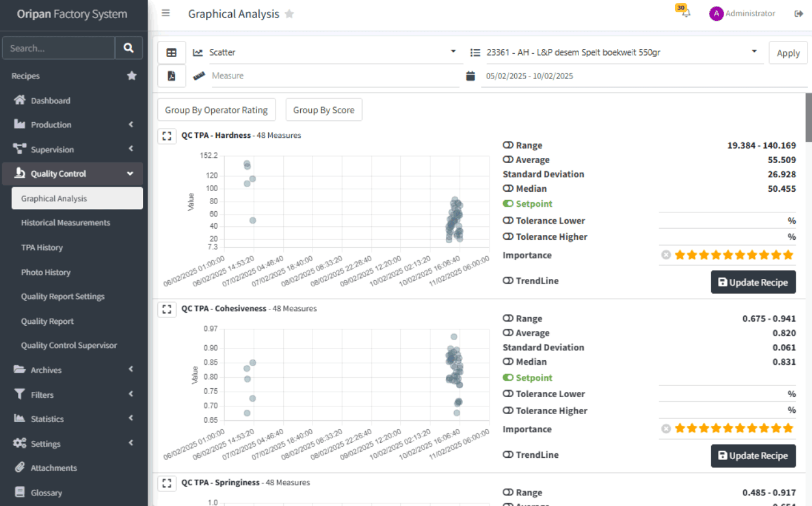Viewport: 812px width, 506px height.
Task: Collapse the sidebar with the hamburger icon
Action: (x=165, y=13)
